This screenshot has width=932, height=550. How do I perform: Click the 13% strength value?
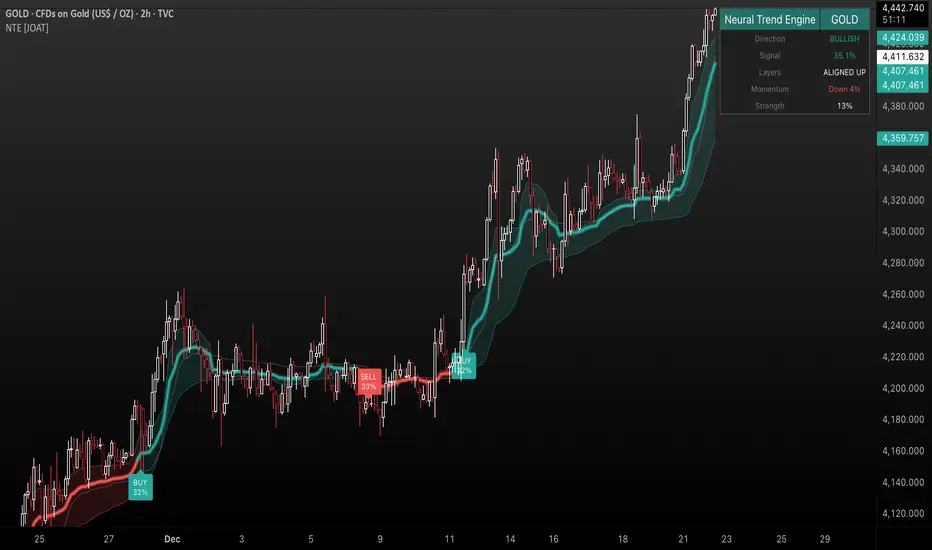coord(845,106)
